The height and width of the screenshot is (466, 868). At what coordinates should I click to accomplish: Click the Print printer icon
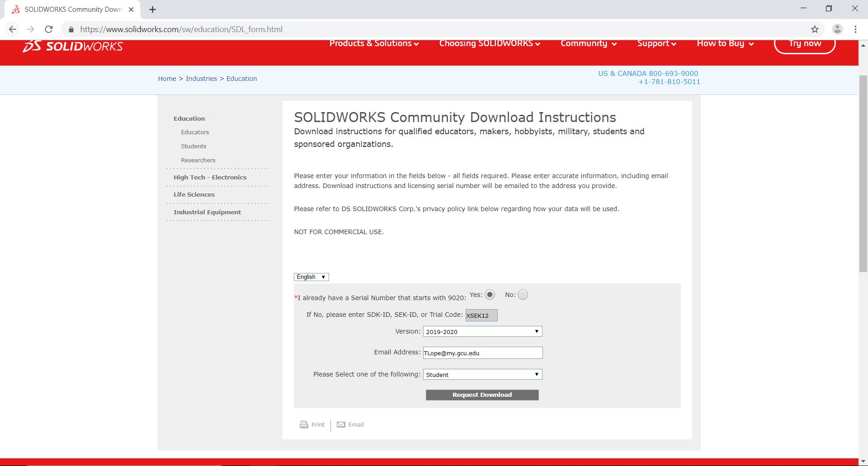(304, 424)
